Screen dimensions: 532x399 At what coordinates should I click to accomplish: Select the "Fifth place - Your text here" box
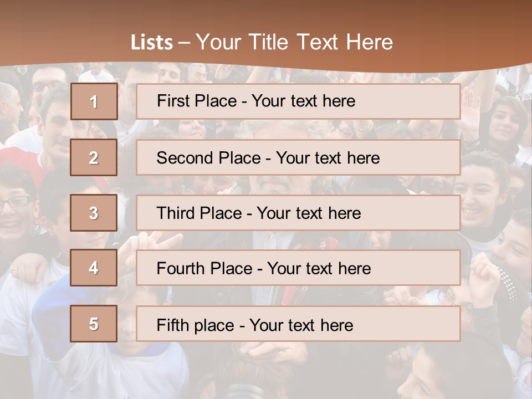point(298,324)
